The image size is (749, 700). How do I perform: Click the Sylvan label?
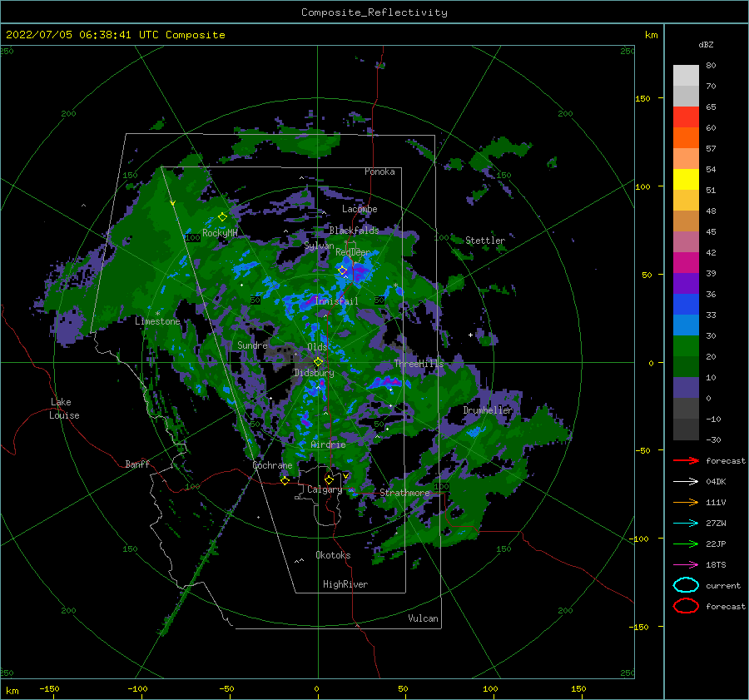tap(319, 246)
